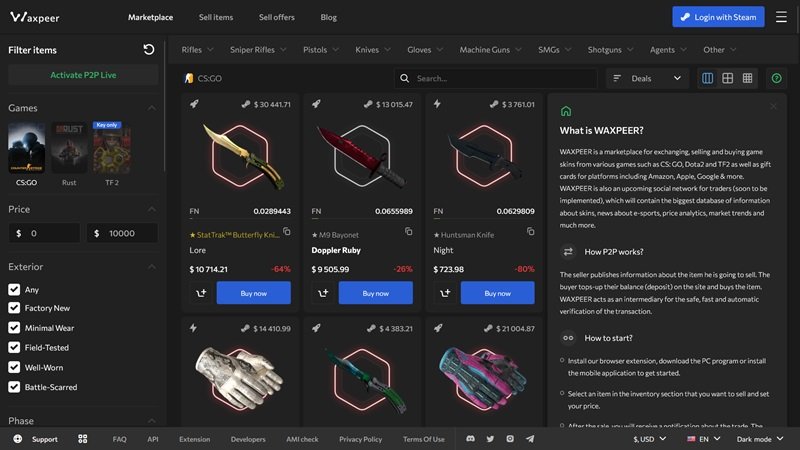Open the FAQ footer link
800x450 pixels.
point(119,439)
